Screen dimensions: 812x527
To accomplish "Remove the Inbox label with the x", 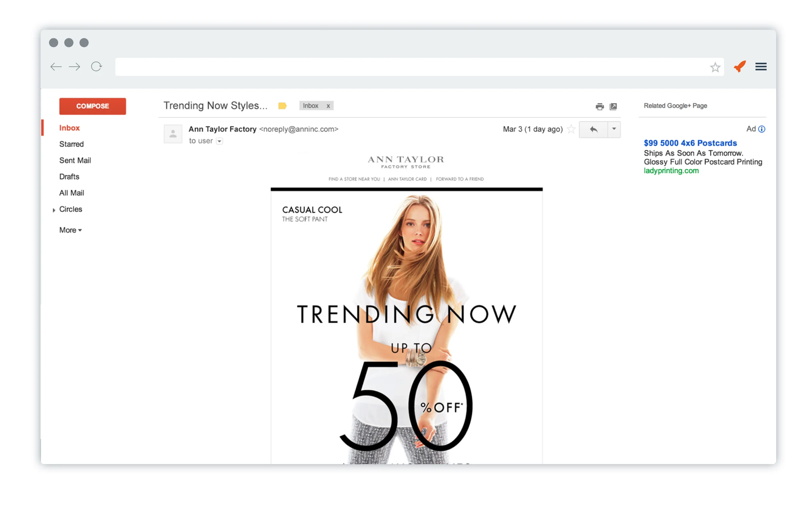I will pos(328,106).
